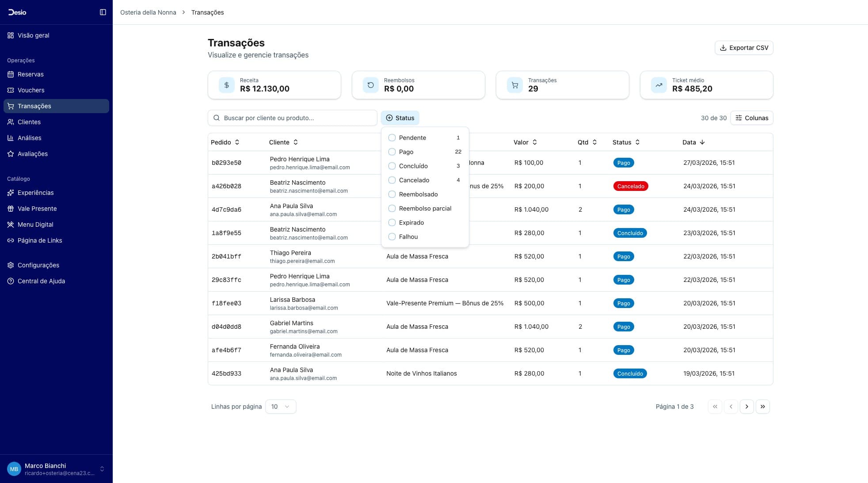Check the Falhou status filter
This screenshot has height=483, width=868.
coord(392,237)
